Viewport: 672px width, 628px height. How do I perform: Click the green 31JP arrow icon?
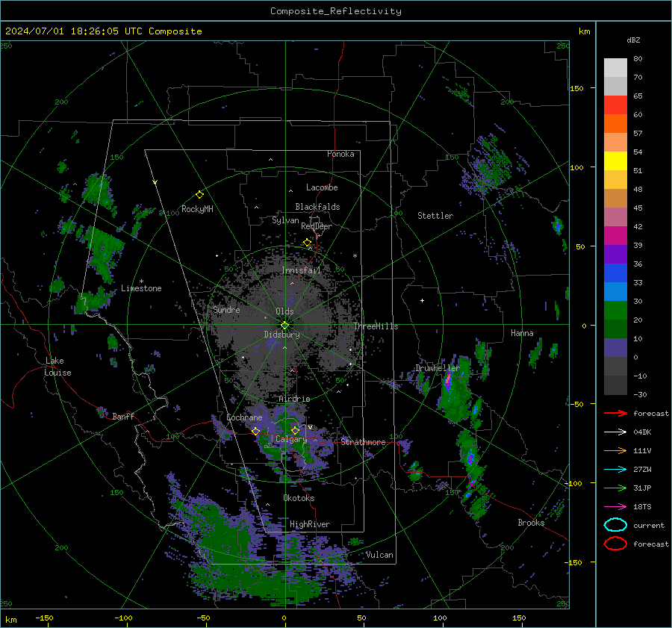(x=615, y=488)
